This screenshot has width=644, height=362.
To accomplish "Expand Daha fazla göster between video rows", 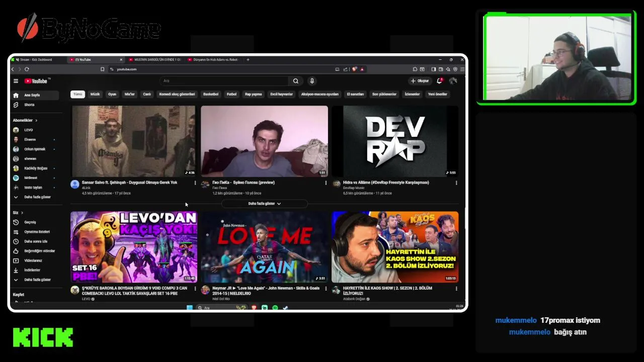I will point(264,204).
